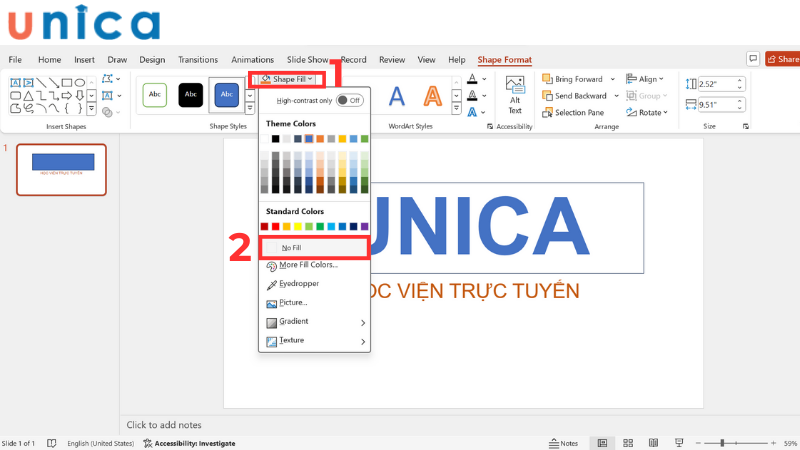The height and width of the screenshot is (450, 800).
Task: Click the Share button
Action: click(x=783, y=59)
